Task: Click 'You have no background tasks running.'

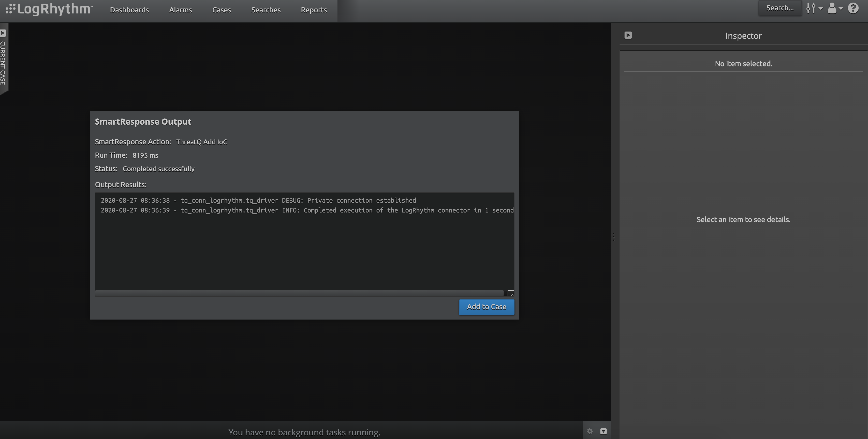Action: coord(304,432)
